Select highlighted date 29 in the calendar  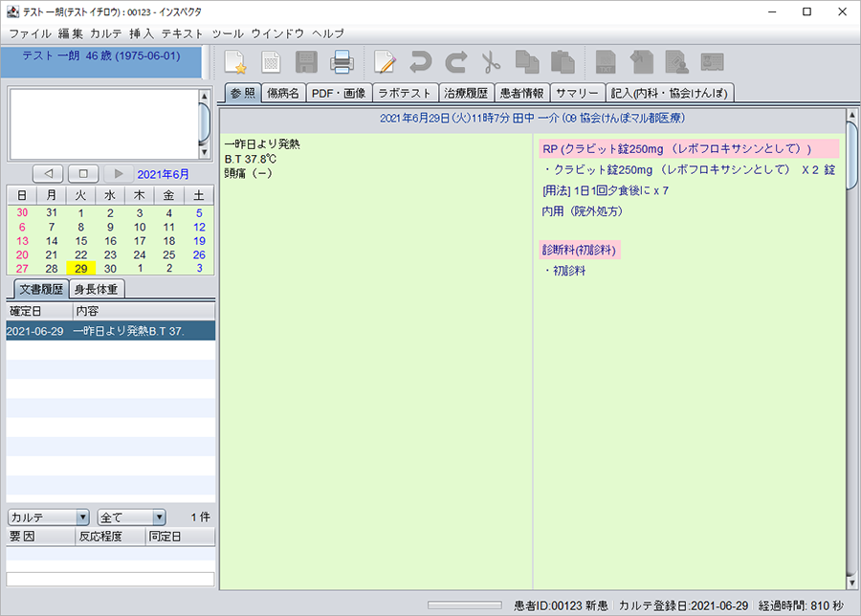[x=81, y=269]
